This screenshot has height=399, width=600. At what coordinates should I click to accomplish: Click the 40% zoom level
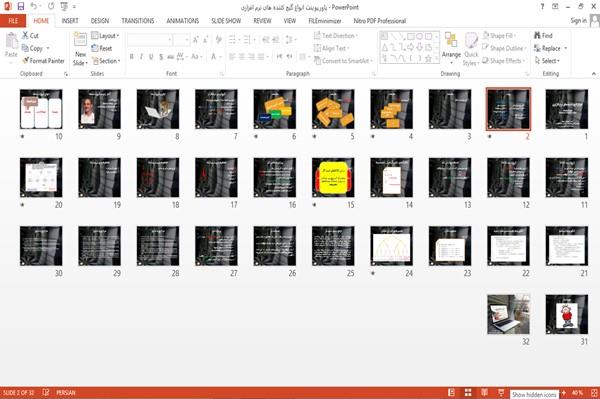tap(577, 392)
